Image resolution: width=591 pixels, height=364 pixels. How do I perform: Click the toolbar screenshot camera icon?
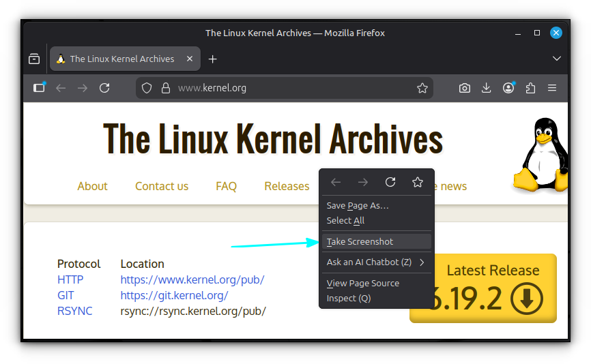pos(465,88)
